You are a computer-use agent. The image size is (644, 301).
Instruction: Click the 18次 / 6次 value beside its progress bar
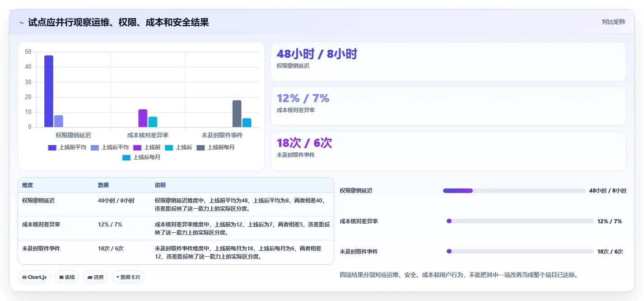coord(610,252)
